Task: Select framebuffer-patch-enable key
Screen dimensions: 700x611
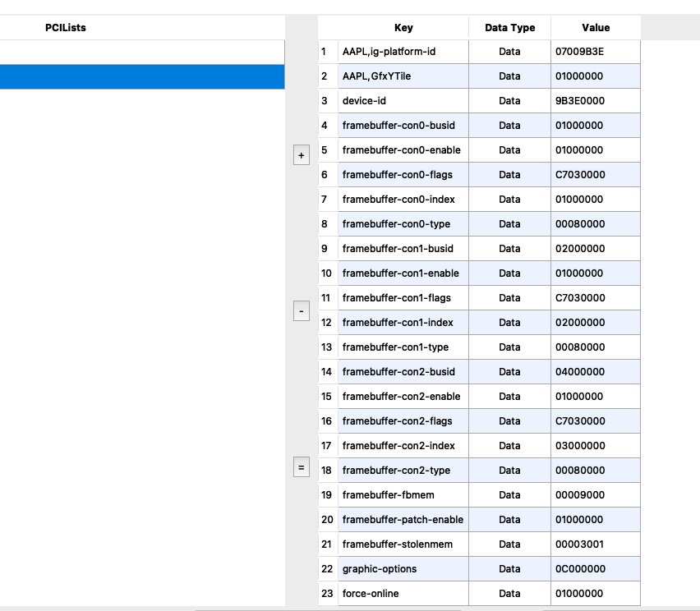Action: click(x=403, y=520)
